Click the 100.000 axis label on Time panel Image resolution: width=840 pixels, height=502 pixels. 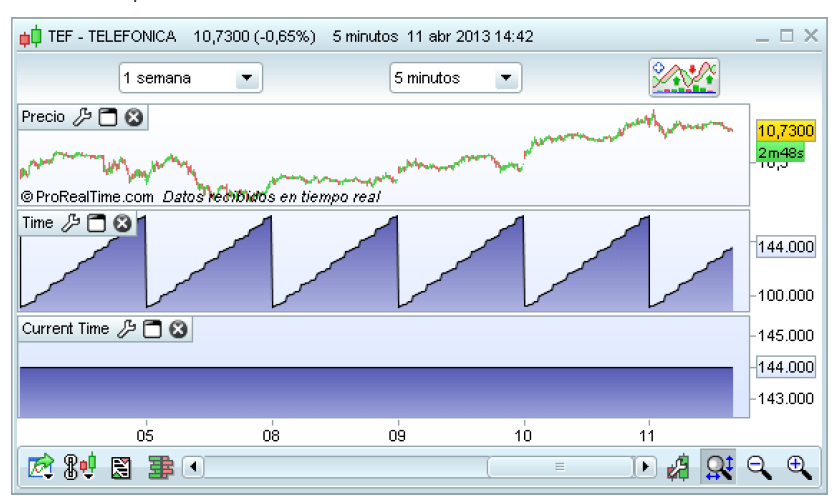click(786, 295)
